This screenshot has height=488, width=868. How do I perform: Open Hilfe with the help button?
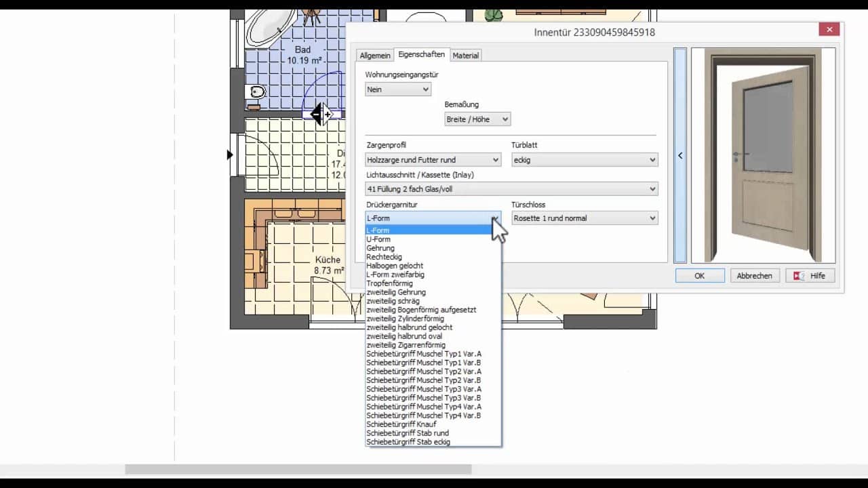click(x=810, y=276)
